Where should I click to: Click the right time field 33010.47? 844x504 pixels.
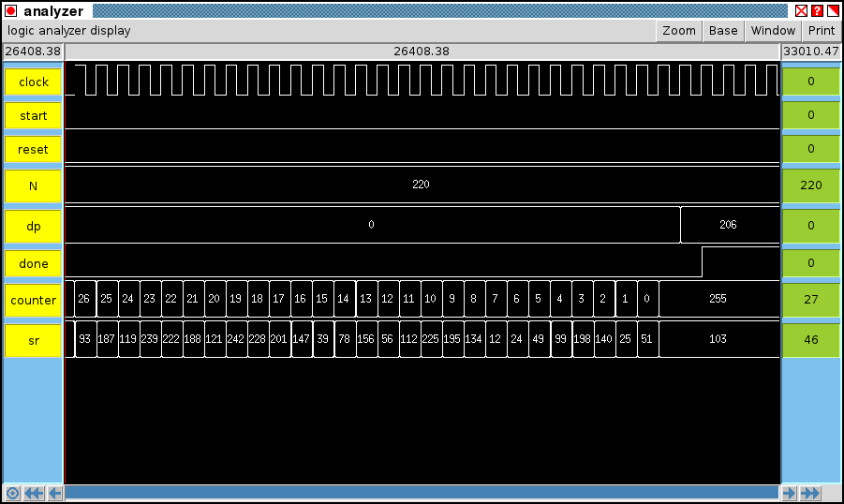[810, 52]
